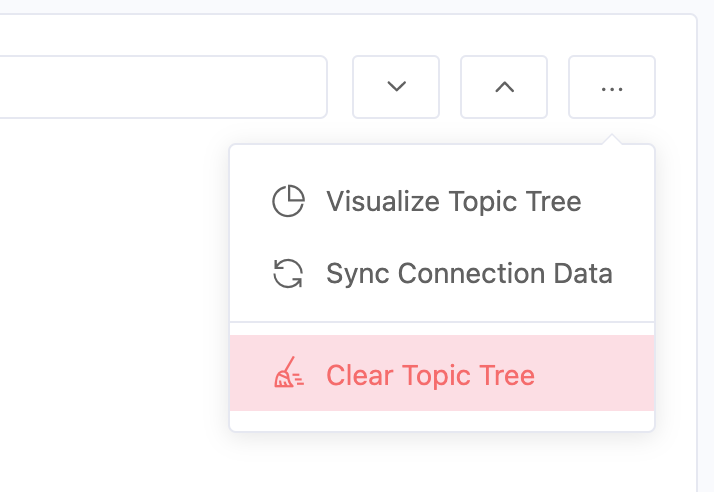The height and width of the screenshot is (492, 714).
Task: Collapse all topics with up arrow button
Action: pos(504,87)
